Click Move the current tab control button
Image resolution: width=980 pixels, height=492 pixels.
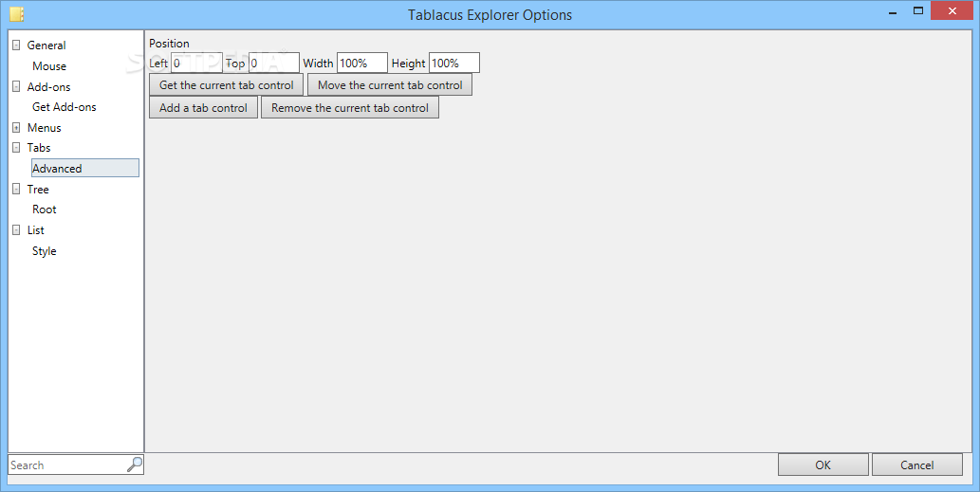click(x=390, y=85)
